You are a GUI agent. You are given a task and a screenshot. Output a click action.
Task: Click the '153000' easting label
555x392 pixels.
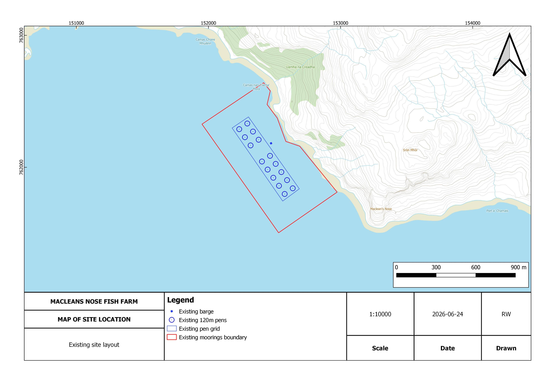(x=341, y=23)
